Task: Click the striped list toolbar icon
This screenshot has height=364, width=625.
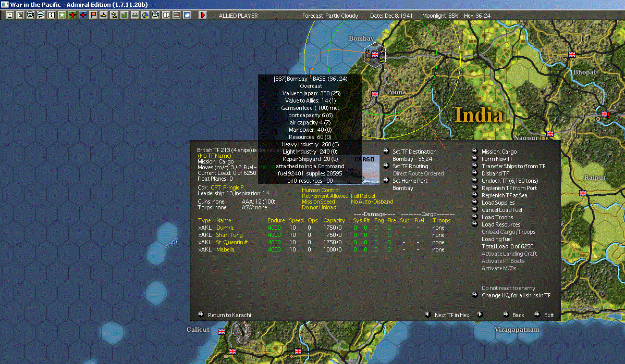Action: point(176,15)
